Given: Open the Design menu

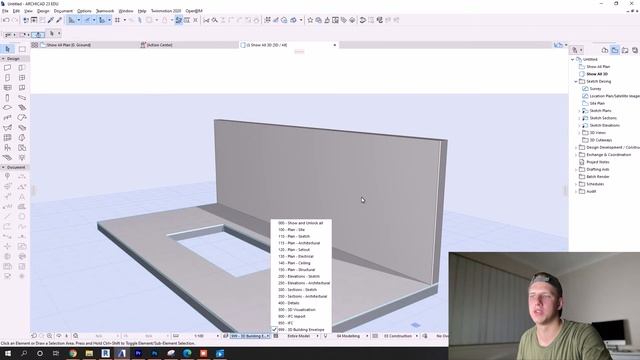Looking at the screenshot, I should (43, 11).
